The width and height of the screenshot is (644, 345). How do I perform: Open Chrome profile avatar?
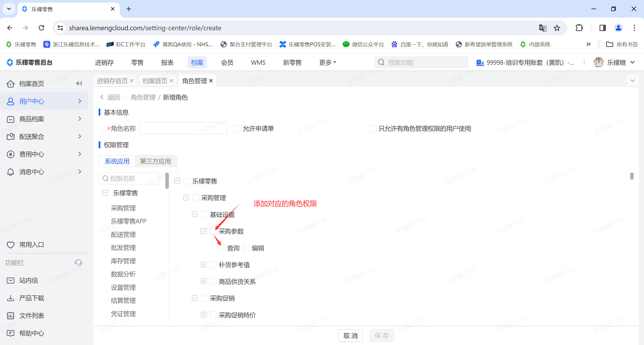(618, 28)
